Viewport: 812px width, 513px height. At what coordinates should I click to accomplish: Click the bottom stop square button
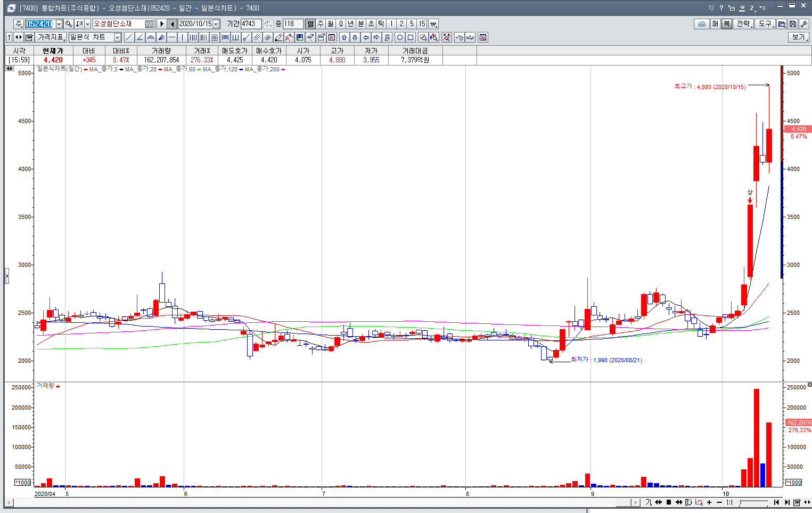coord(669,502)
